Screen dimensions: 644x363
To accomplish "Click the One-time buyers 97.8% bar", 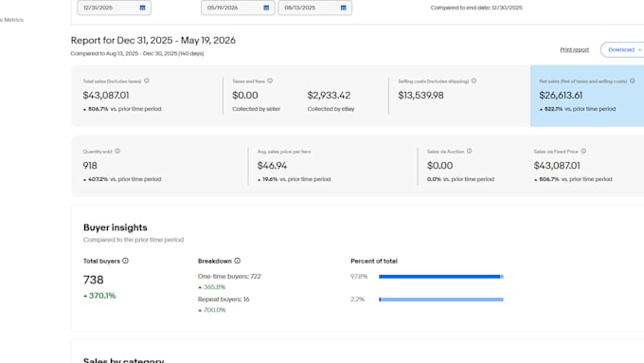I will 441,277.
